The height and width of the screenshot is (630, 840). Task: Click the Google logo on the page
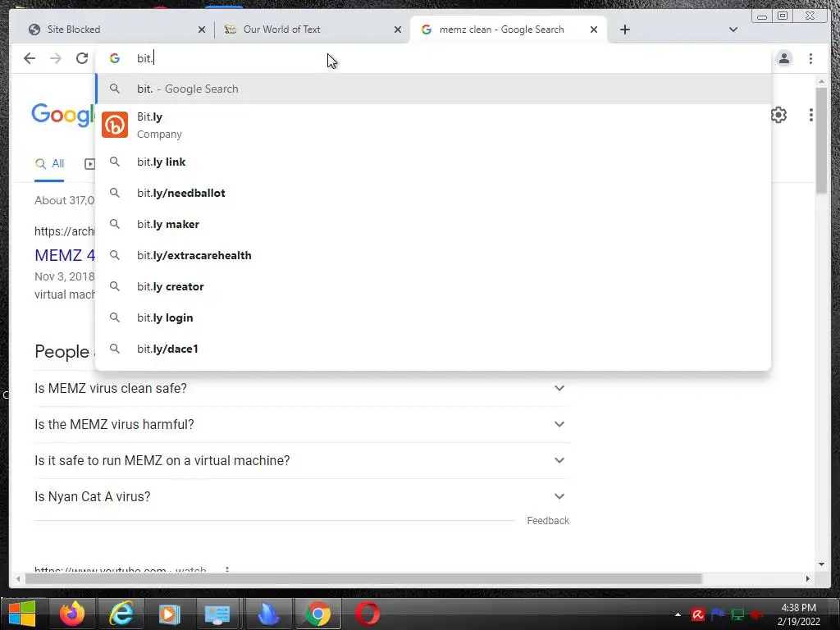click(62, 115)
